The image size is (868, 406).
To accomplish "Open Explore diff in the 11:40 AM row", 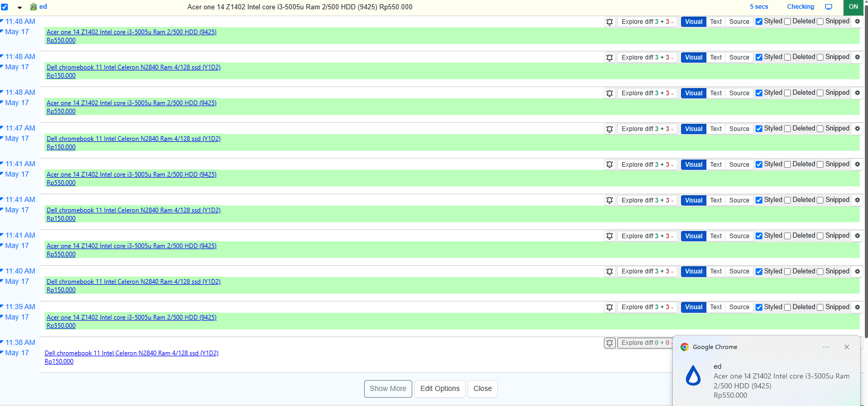I will point(647,271).
